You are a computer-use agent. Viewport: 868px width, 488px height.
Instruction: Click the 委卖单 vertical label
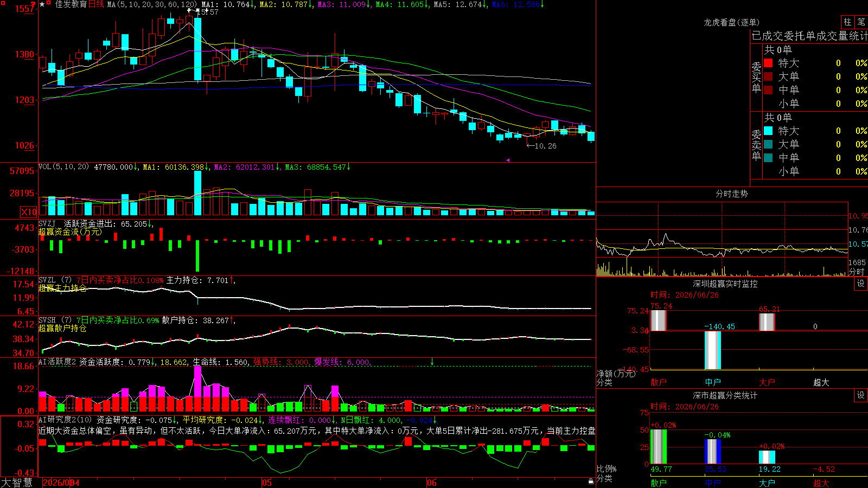(x=756, y=145)
